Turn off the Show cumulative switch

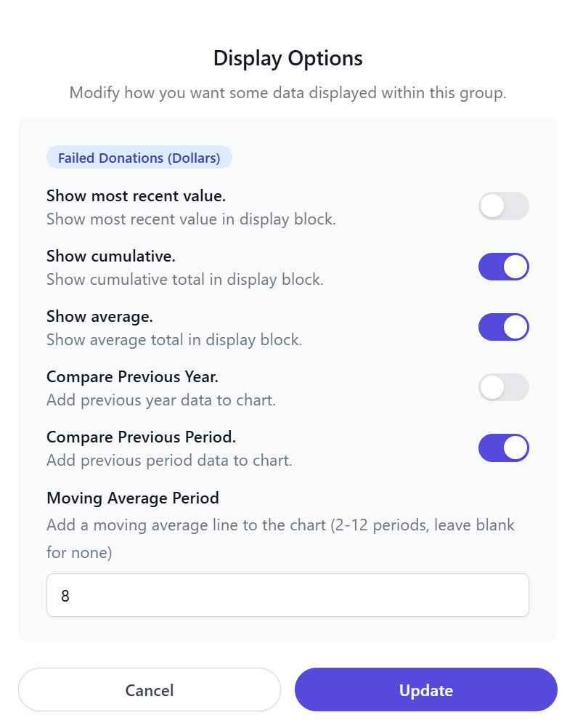click(x=503, y=267)
